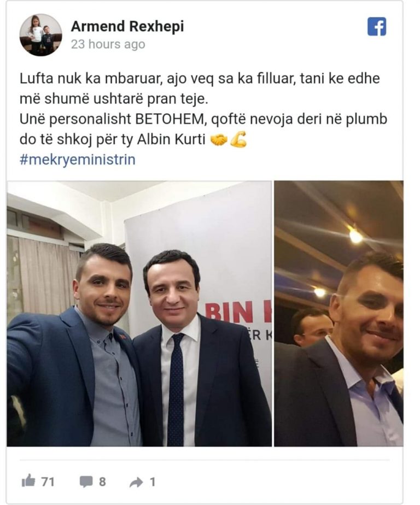Image resolution: width=420 pixels, height=505 pixels.
Task: Click the thumbs-up like icon
Action: (28, 481)
